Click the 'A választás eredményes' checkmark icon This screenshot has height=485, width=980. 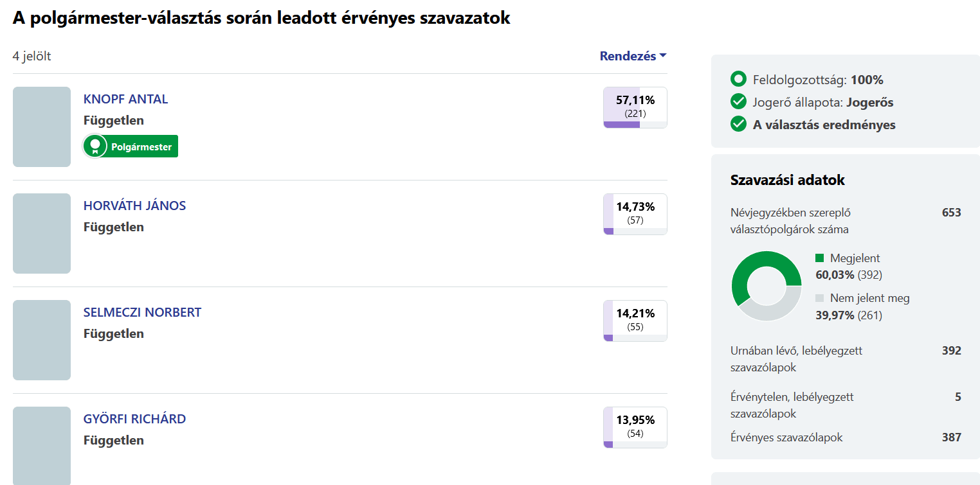coord(738,125)
